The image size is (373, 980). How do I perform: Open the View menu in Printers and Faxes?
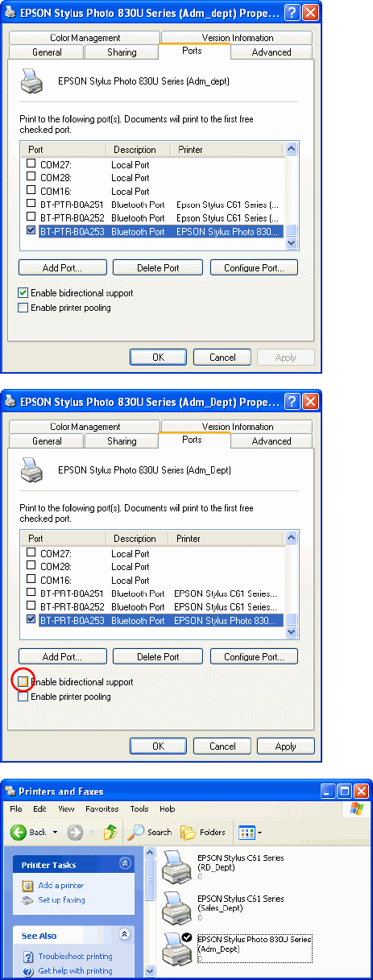pyautogui.click(x=66, y=808)
